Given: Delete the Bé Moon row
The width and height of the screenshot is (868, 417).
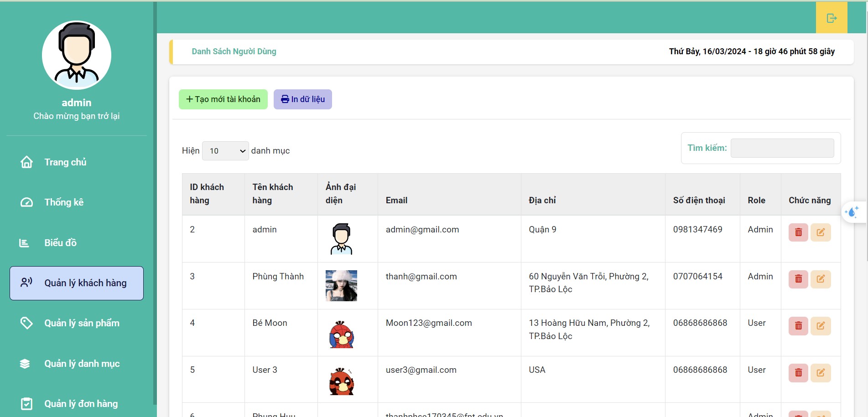Looking at the screenshot, I should [798, 326].
